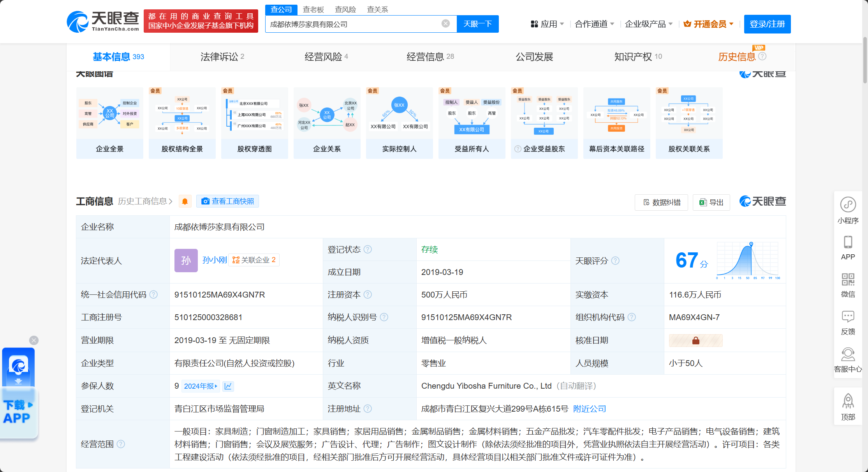Viewport: 868px width, 472px height.
Task: Open the 附近公司 link
Action: 590,409
